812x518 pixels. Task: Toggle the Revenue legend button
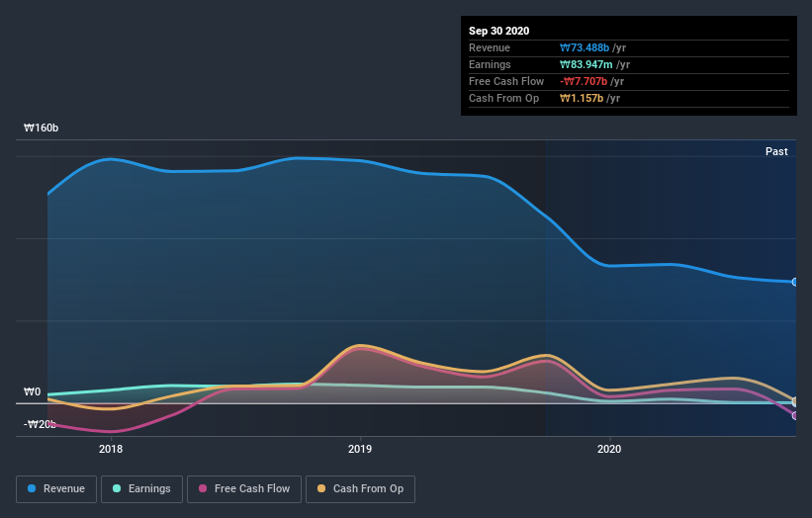pyautogui.click(x=56, y=489)
